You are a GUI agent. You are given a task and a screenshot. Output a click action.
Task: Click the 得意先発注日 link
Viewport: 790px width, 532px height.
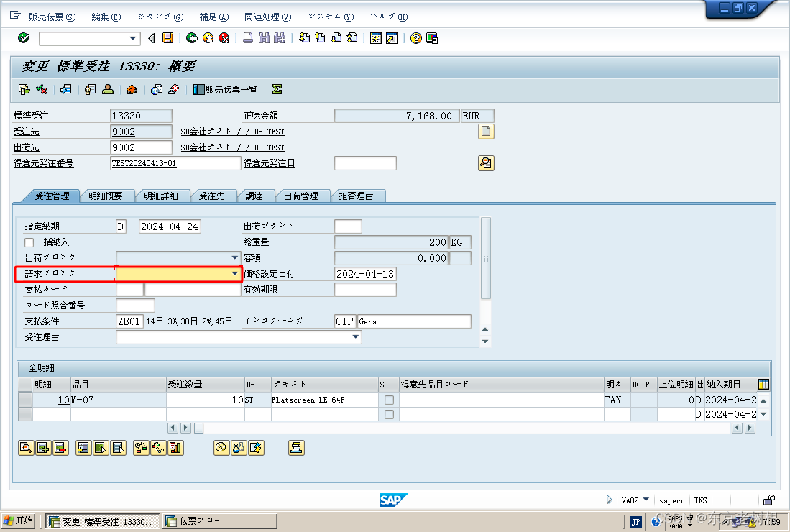click(x=269, y=162)
